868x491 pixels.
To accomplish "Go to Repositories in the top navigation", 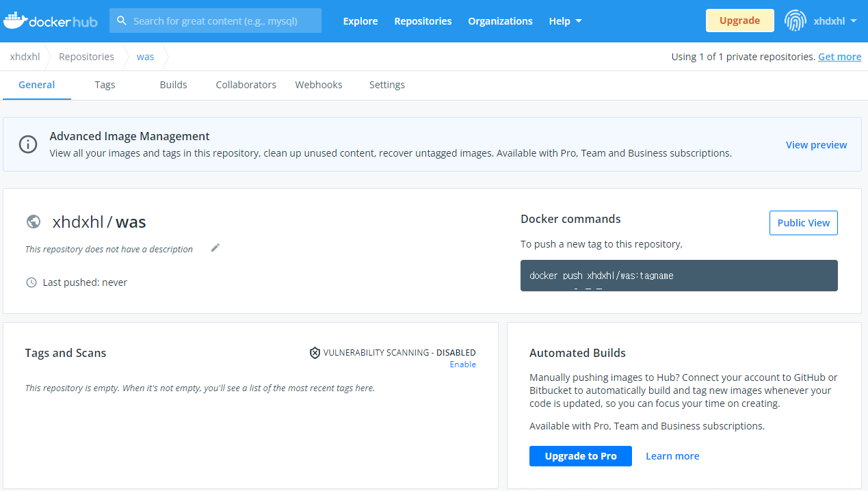I will (423, 21).
